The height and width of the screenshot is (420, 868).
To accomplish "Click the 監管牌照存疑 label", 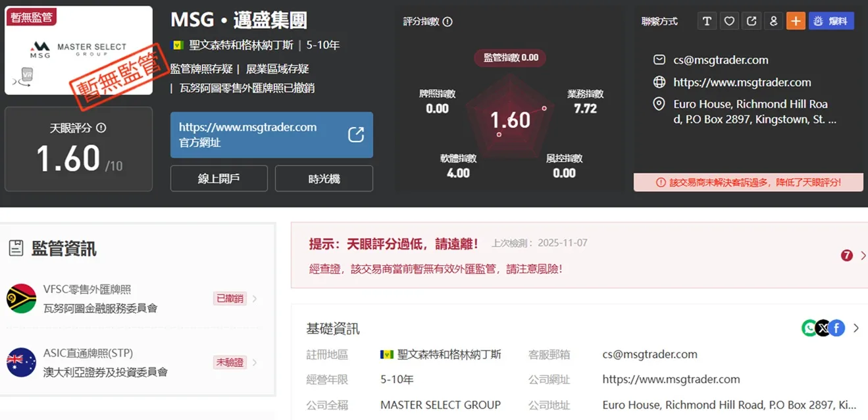I will click(201, 68).
